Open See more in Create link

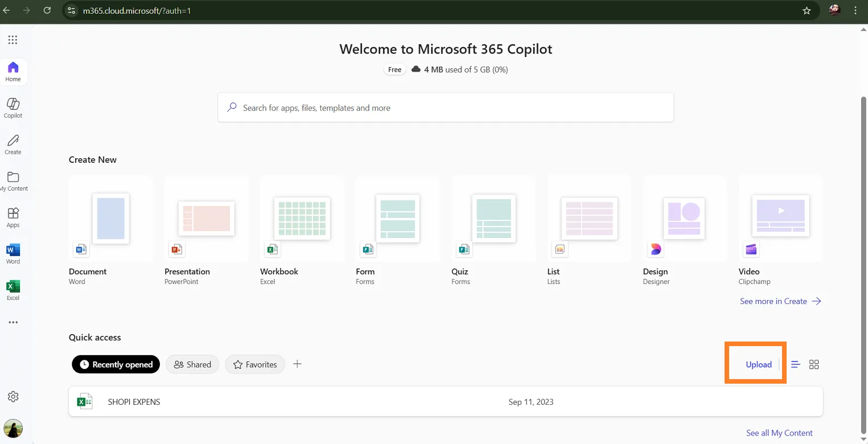point(780,301)
